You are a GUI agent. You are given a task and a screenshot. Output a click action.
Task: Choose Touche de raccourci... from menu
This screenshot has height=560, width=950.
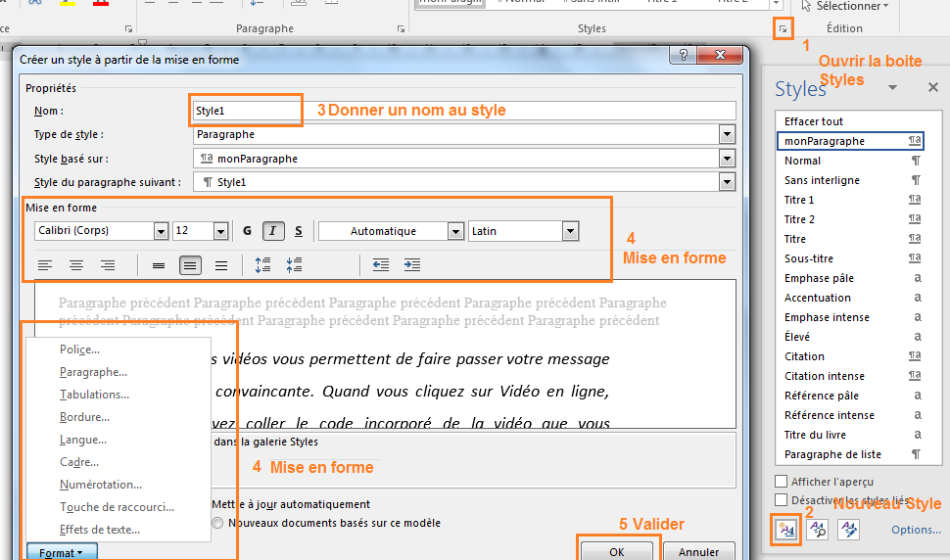click(x=117, y=507)
